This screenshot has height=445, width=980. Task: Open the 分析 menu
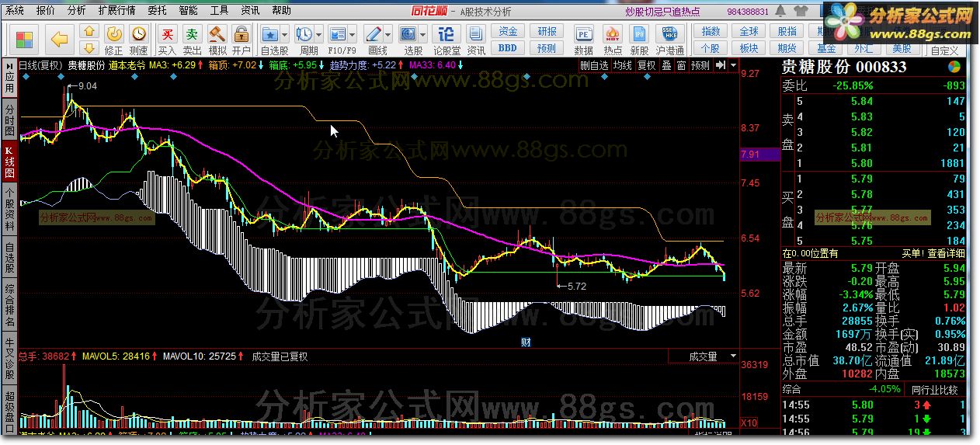(x=77, y=11)
